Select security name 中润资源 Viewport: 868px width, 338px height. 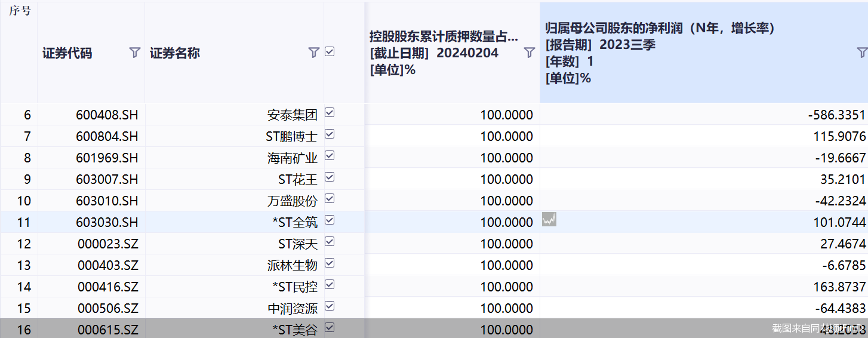click(x=293, y=308)
